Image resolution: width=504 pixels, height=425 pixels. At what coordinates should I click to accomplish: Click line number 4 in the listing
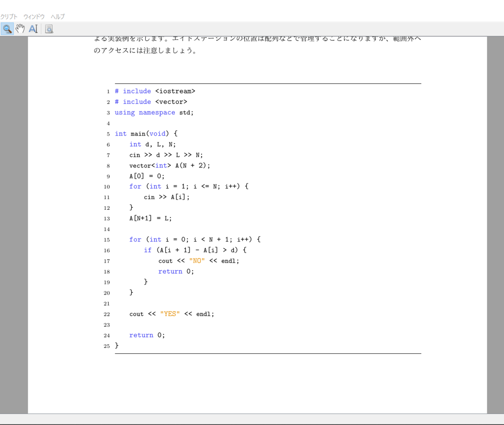108,124
